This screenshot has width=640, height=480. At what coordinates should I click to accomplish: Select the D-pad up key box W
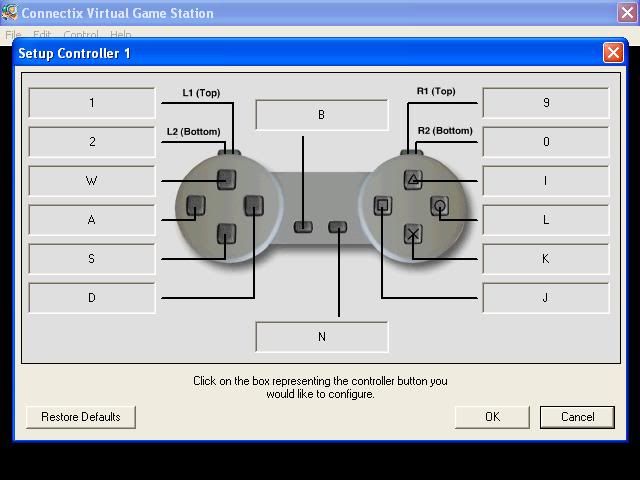pos(92,181)
